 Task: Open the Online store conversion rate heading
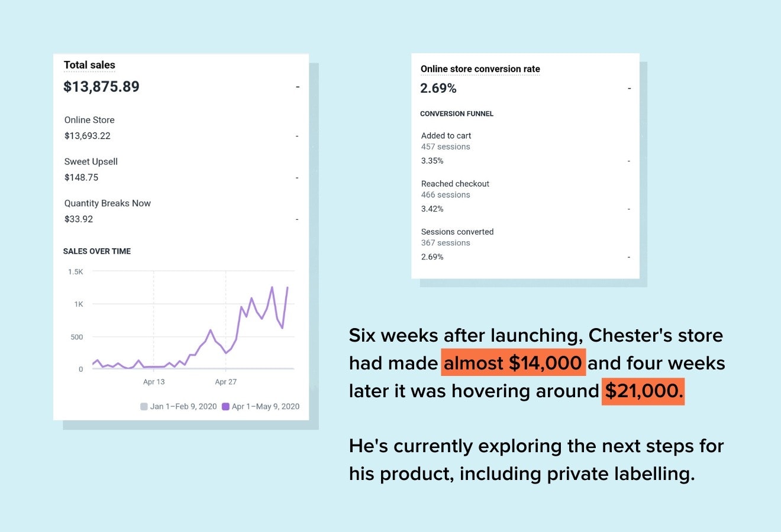tap(480, 69)
